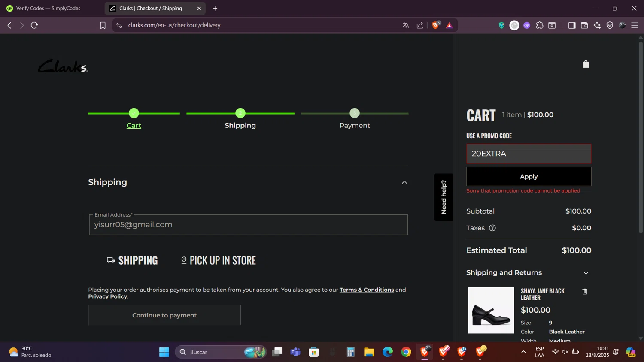Open Microsoft Edge from taskbar

[388, 352]
